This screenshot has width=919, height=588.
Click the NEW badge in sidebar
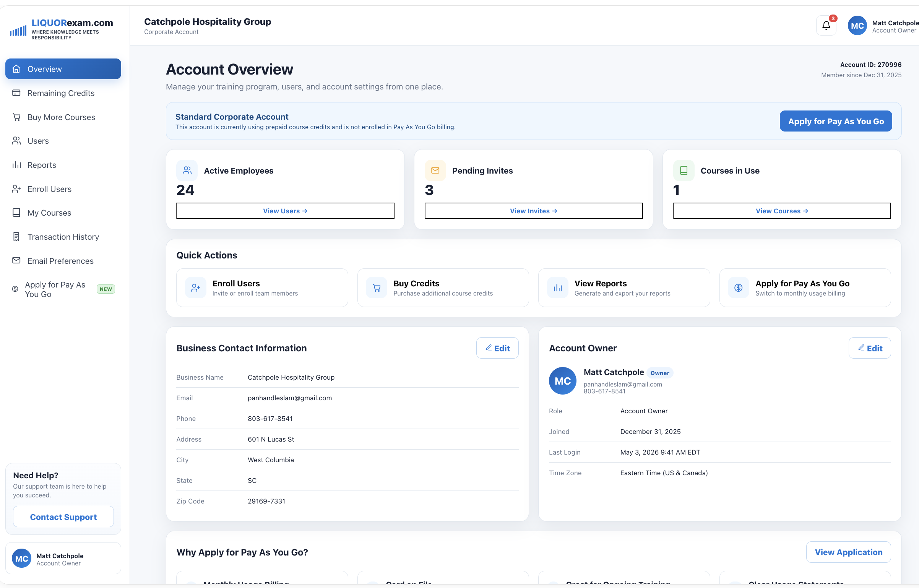coord(106,289)
